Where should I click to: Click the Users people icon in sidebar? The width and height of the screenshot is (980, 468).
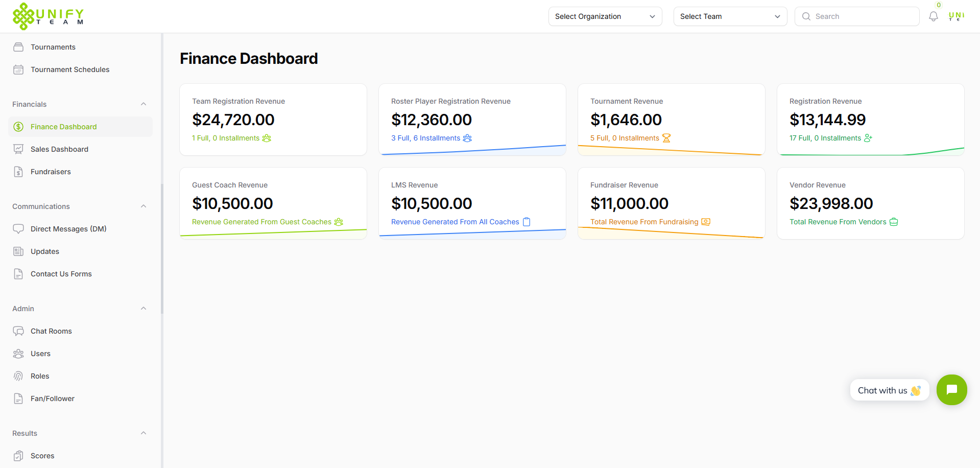[x=18, y=353]
